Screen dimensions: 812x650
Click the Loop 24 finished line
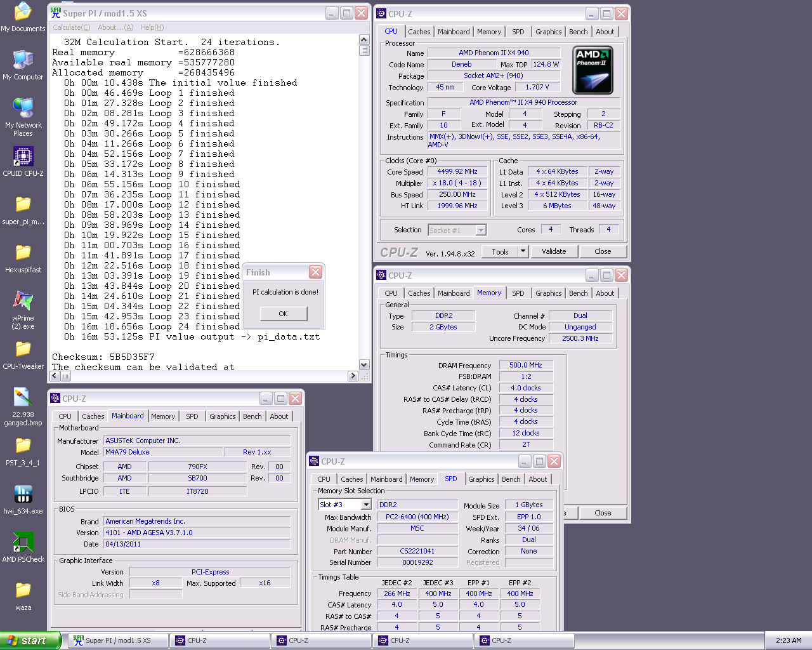tap(152, 326)
